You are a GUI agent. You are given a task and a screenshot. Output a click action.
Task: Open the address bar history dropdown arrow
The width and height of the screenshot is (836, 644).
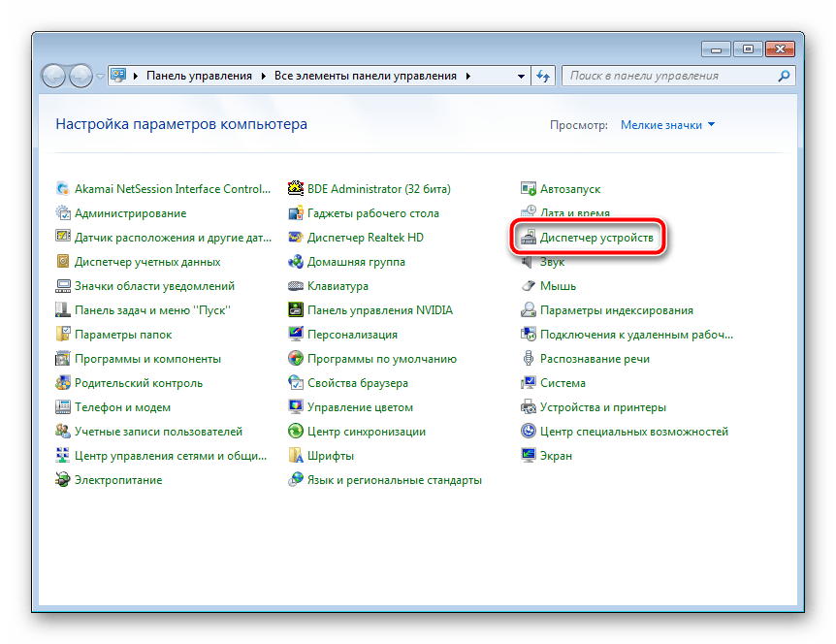(519, 76)
